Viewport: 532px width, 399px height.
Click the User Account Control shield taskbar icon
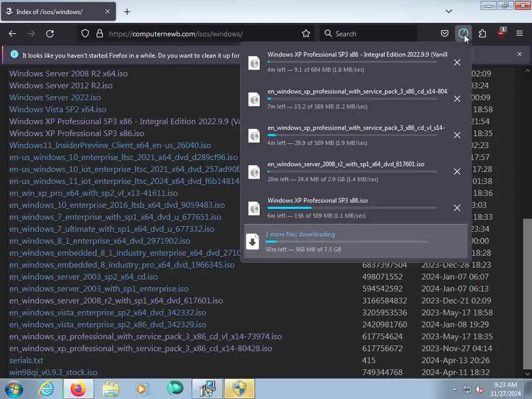pyautogui.click(x=240, y=389)
